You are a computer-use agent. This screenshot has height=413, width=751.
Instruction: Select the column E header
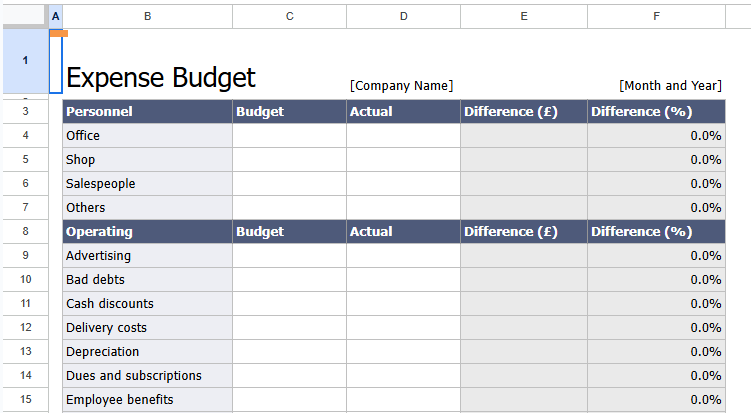523,16
